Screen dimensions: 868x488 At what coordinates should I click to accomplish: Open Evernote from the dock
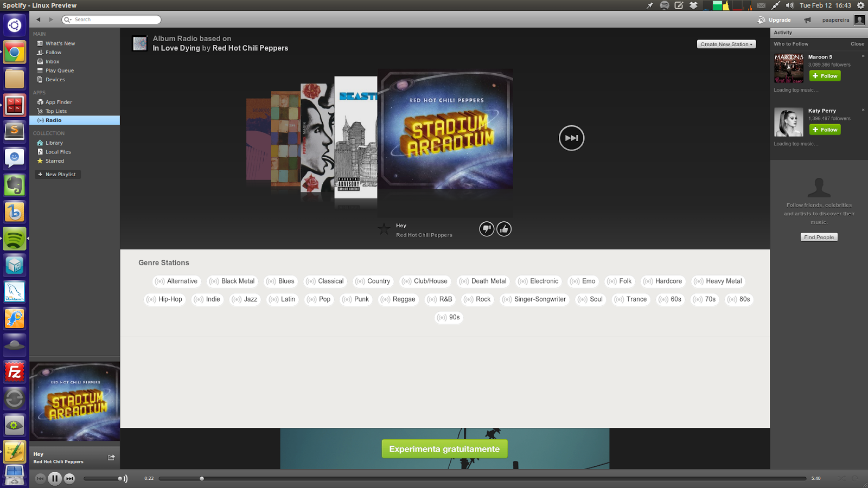[x=15, y=185]
